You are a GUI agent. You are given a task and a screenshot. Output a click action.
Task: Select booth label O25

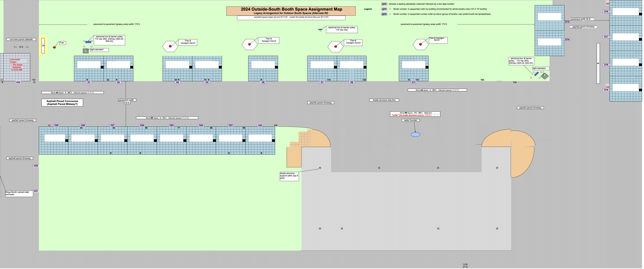coord(172,125)
